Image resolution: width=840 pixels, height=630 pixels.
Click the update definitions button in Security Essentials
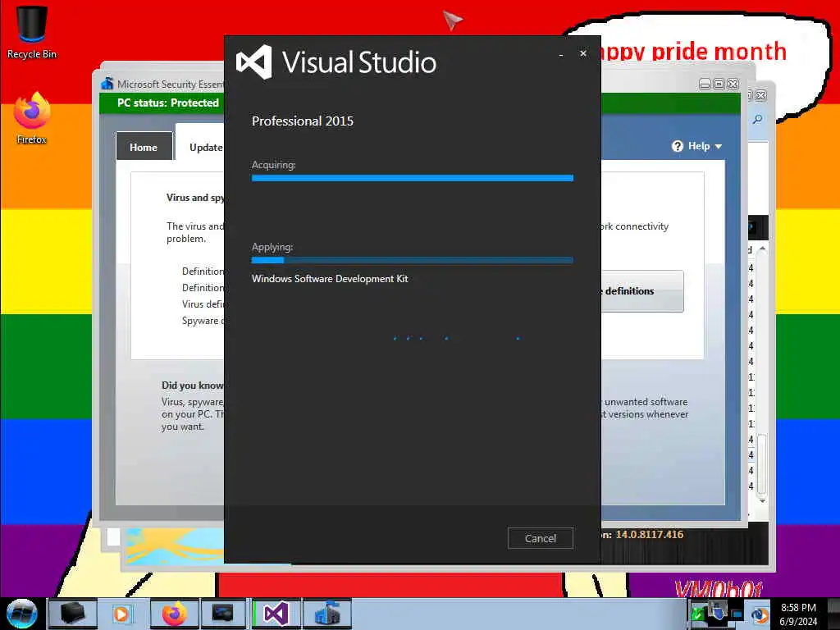(x=641, y=291)
